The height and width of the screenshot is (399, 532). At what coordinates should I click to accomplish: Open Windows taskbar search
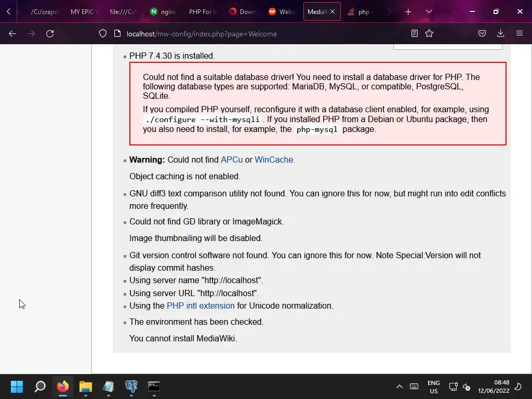39,387
